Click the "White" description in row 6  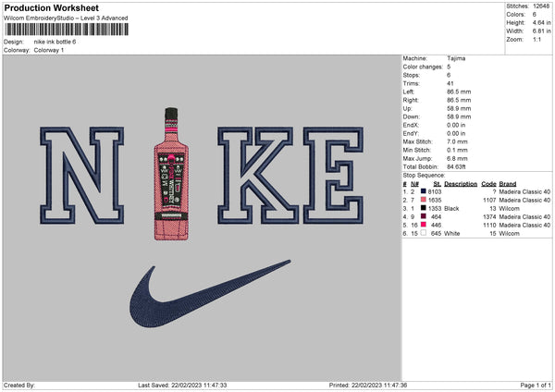coord(452,234)
